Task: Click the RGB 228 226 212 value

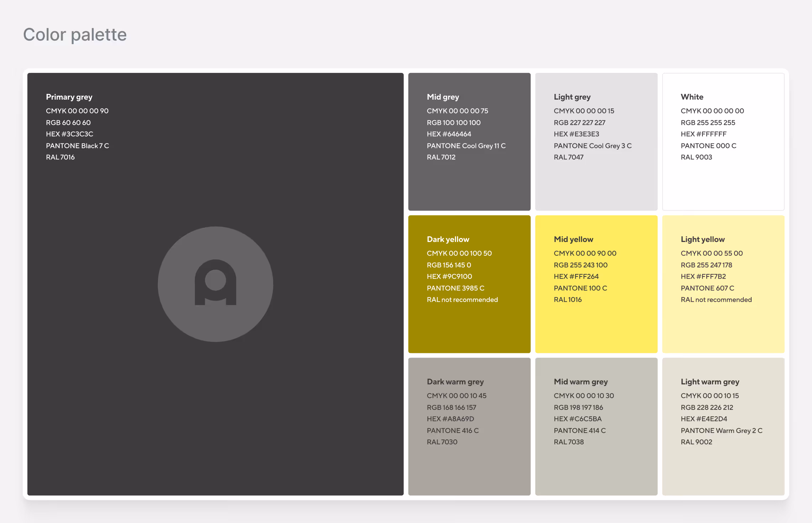Action: coord(707,407)
